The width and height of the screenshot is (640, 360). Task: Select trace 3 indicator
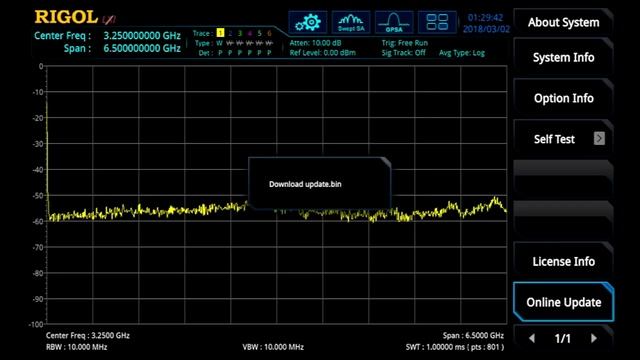(x=240, y=33)
